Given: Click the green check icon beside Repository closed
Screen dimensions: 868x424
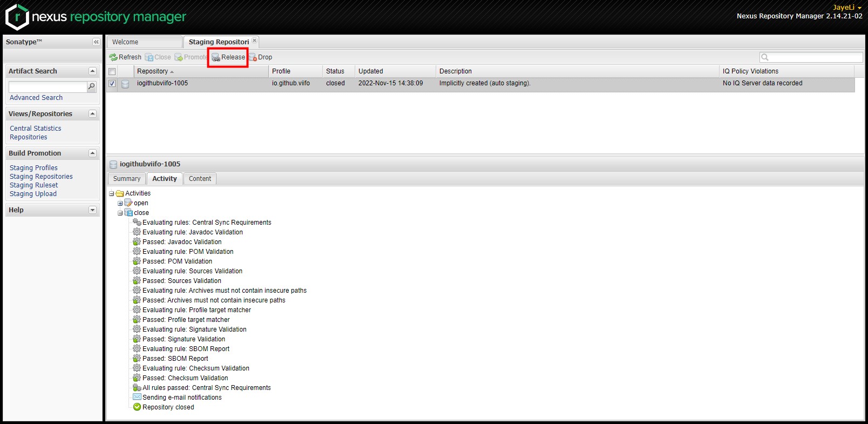Looking at the screenshot, I should pos(137,407).
